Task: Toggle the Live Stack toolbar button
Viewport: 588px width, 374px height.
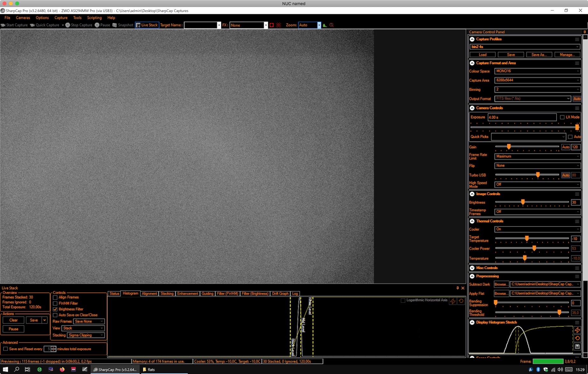Action: [147, 25]
